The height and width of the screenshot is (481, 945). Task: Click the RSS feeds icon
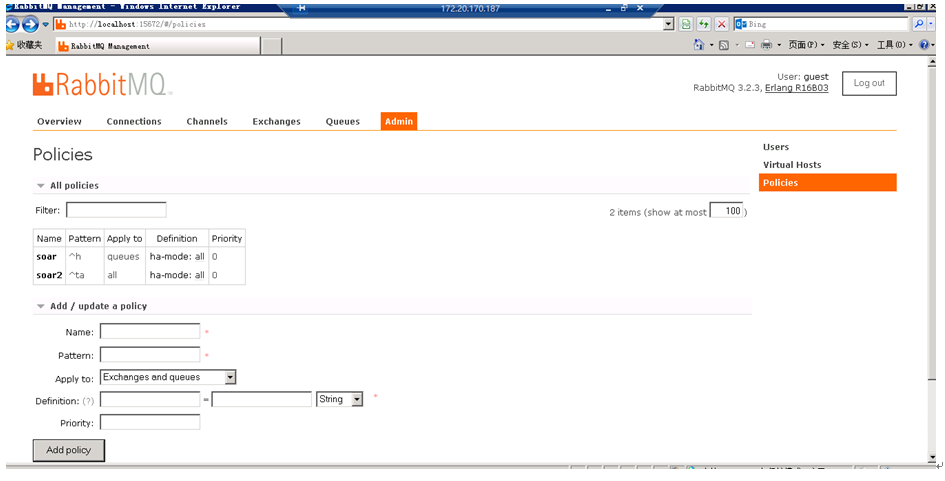point(724,45)
